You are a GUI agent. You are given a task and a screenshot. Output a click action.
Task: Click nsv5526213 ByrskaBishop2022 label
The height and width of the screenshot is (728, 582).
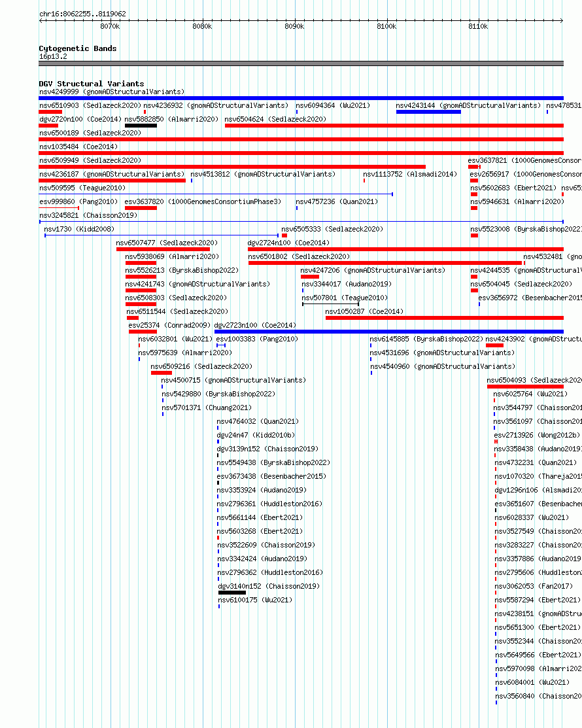tap(182, 270)
